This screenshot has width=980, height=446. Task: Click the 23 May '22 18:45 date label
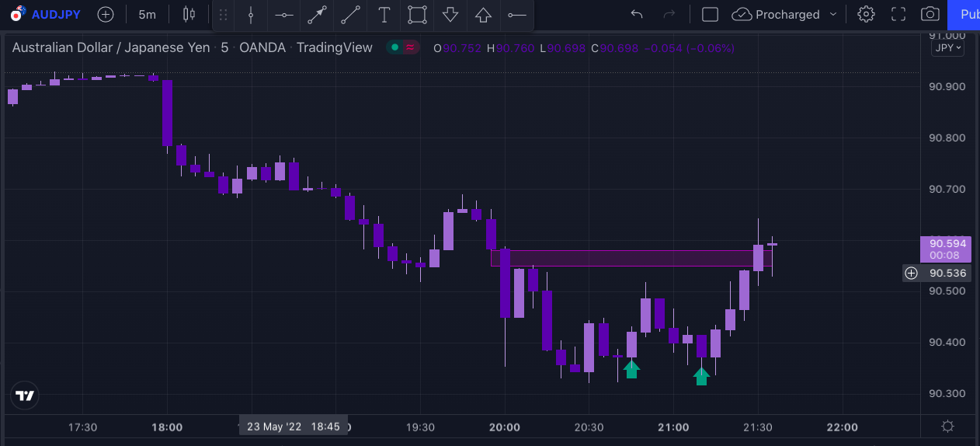pyautogui.click(x=293, y=426)
